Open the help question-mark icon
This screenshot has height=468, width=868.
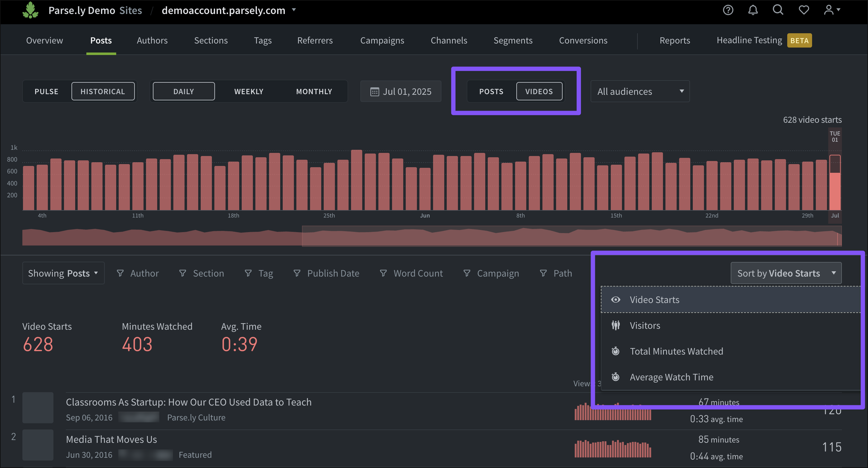728,10
